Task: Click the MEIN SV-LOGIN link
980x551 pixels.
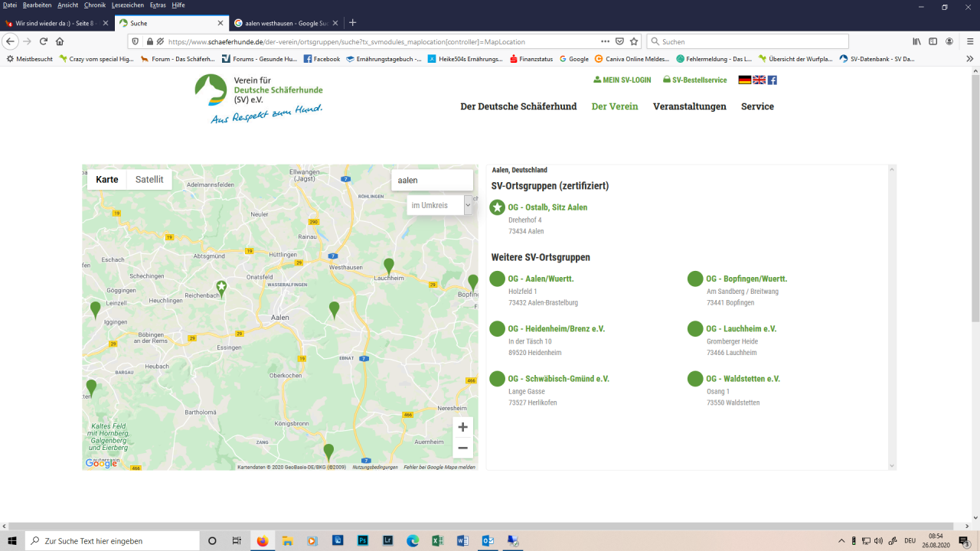Action: tap(622, 80)
